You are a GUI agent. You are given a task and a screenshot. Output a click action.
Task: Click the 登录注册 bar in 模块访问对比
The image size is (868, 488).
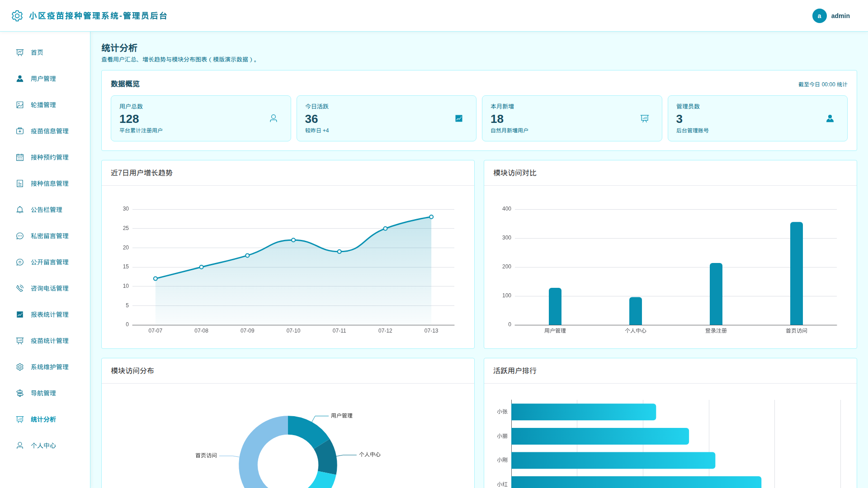tap(716, 294)
